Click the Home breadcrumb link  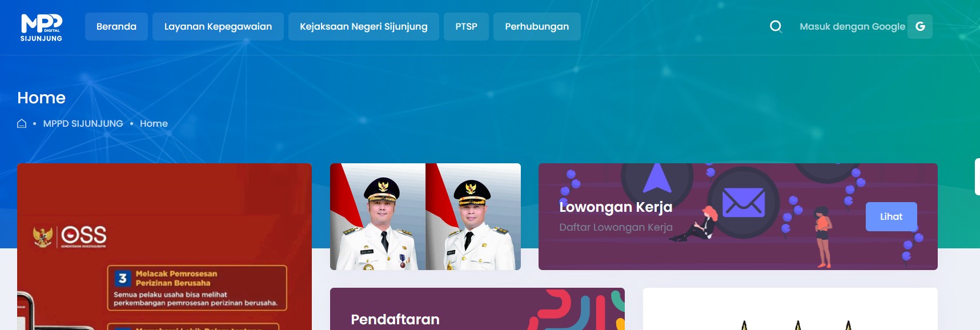coord(154,123)
